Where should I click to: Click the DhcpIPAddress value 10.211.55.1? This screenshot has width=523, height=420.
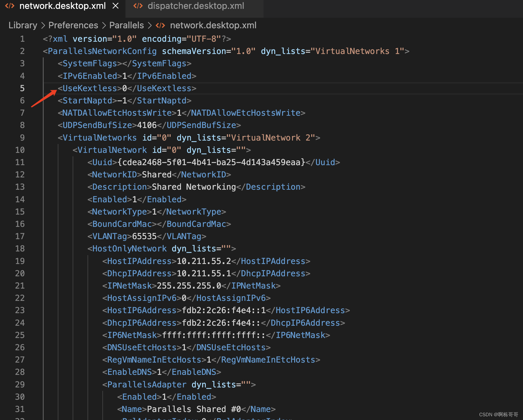204,273
